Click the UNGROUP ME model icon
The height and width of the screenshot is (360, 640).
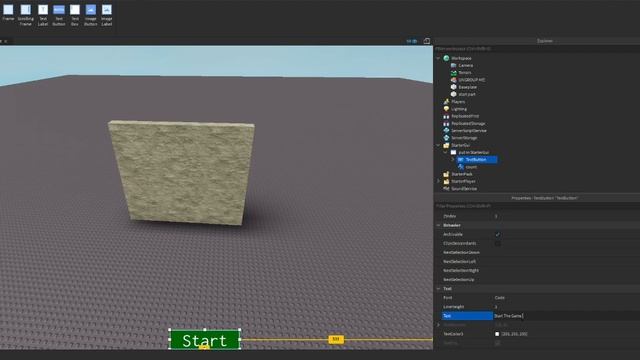tap(453, 80)
